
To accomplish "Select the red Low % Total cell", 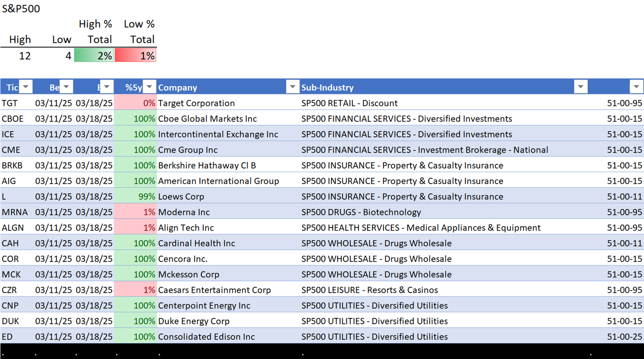I will 136,55.
